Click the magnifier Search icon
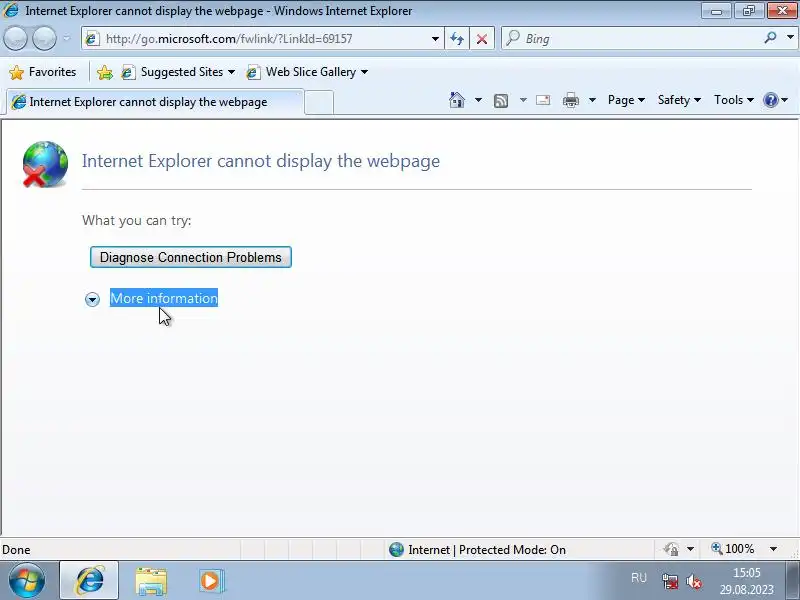 click(770, 38)
